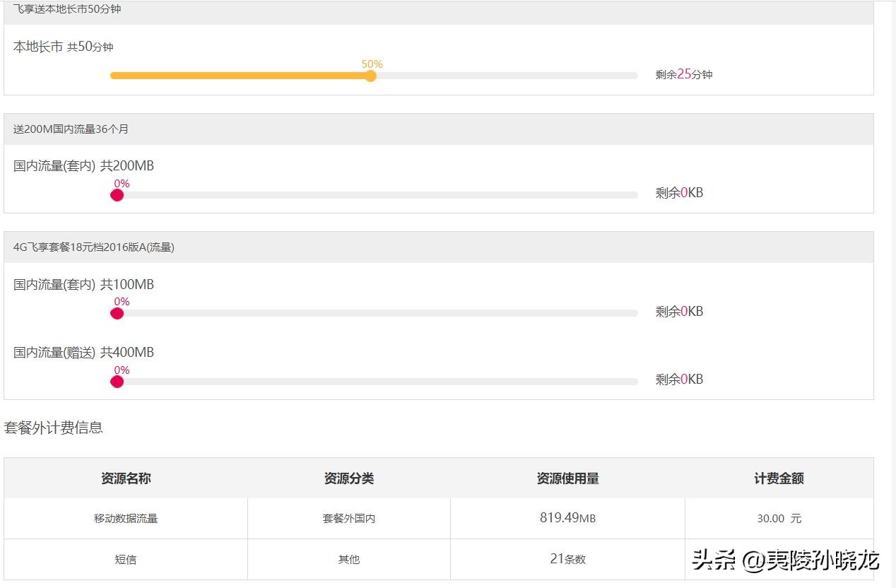Sort by the 计费金额 column header

[779, 478]
